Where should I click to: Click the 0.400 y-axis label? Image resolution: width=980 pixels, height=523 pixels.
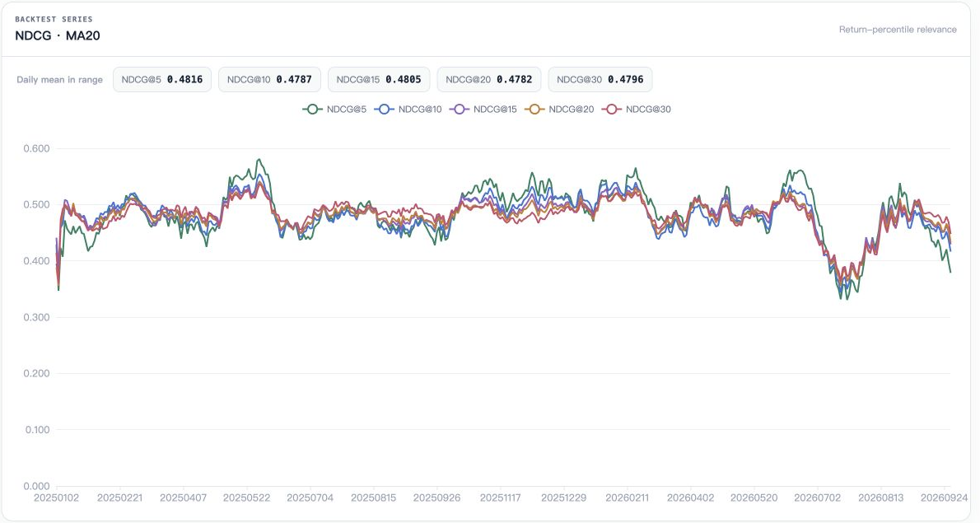pyautogui.click(x=36, y=261)
